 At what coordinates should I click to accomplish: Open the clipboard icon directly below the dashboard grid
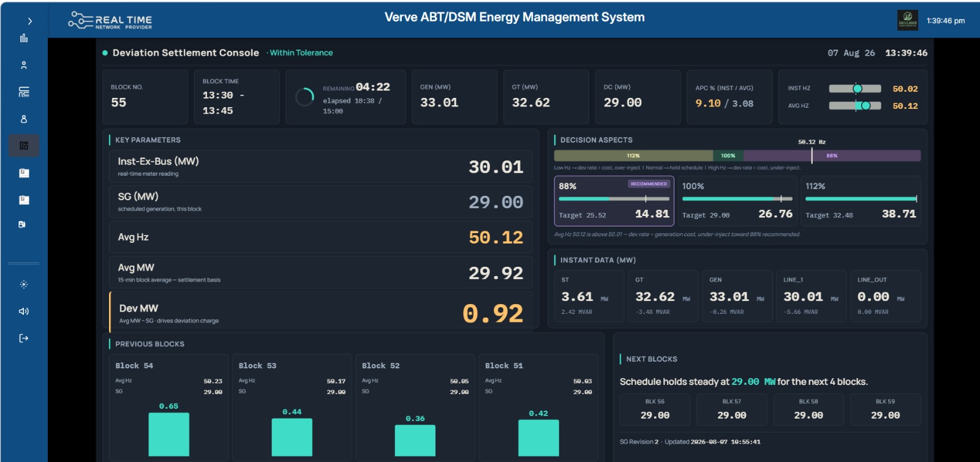(x=24, y=173)
